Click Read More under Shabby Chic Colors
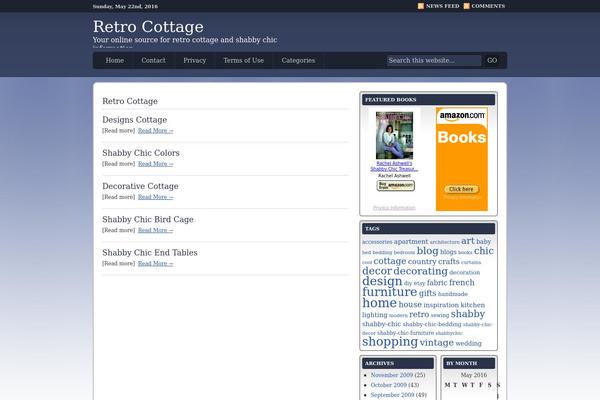The height and width of the screenshot is (400, 600). tap(155, 164)
